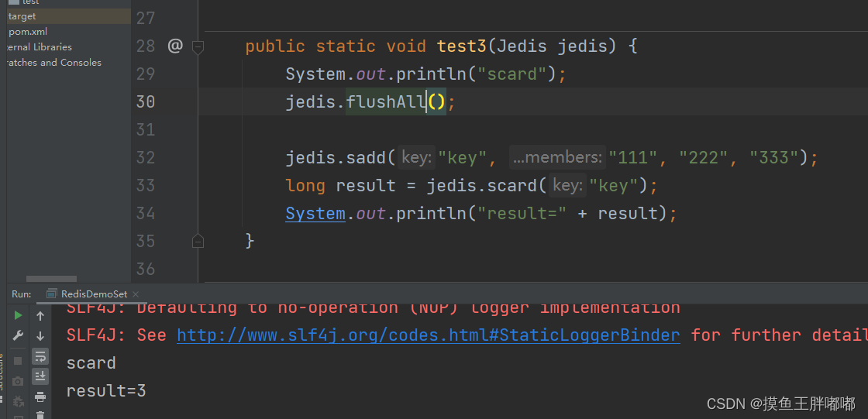Viewport: 868px width, 419px height.
Task: Go up the stack trace arrow
Action: click(40, 315)
